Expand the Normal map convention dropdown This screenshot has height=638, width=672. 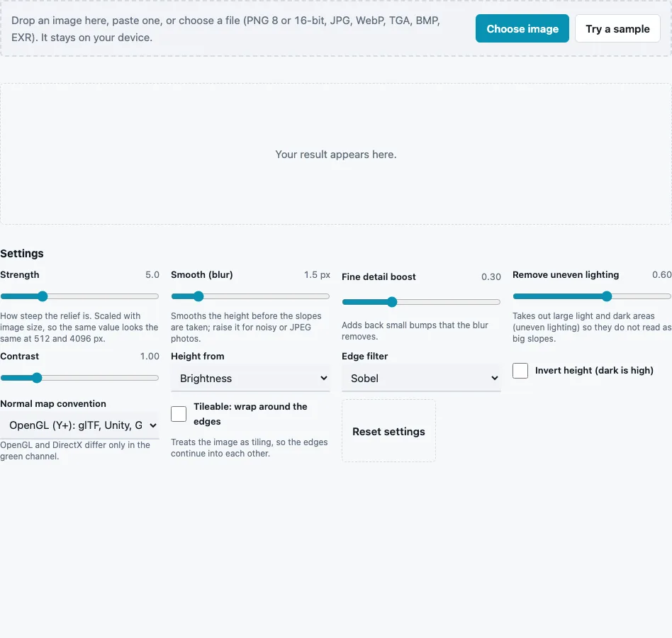tap(79, 425)
